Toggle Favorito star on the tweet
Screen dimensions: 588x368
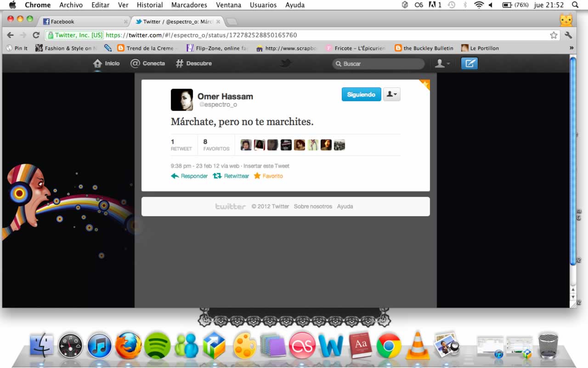point(268,176)
